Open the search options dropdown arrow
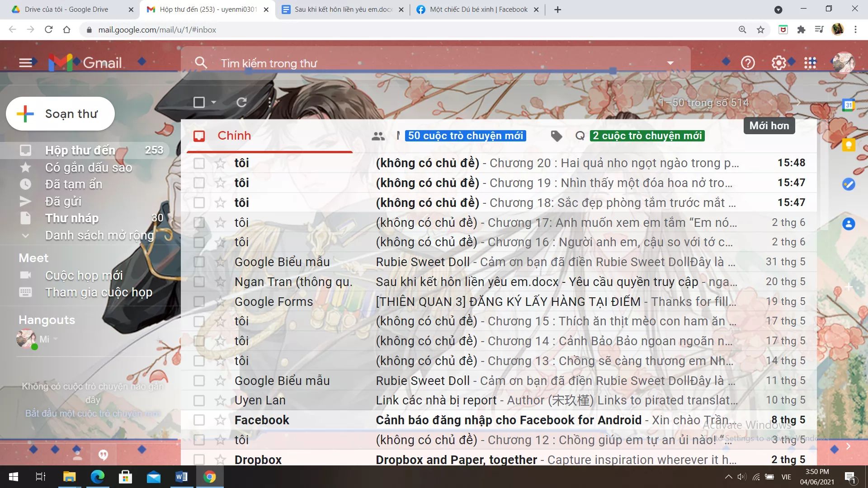This screenshot has height=488, width=868. click(670, 63)
